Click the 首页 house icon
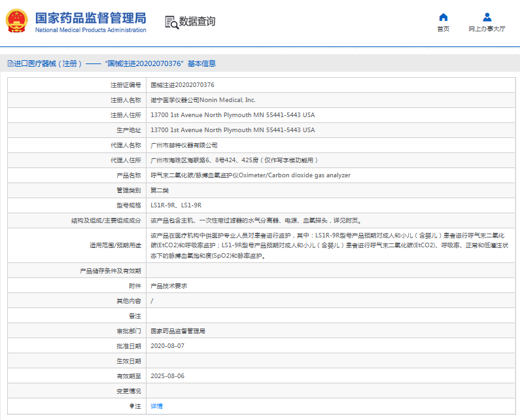The height and width of the screenshot is (420, 520). 443,17
